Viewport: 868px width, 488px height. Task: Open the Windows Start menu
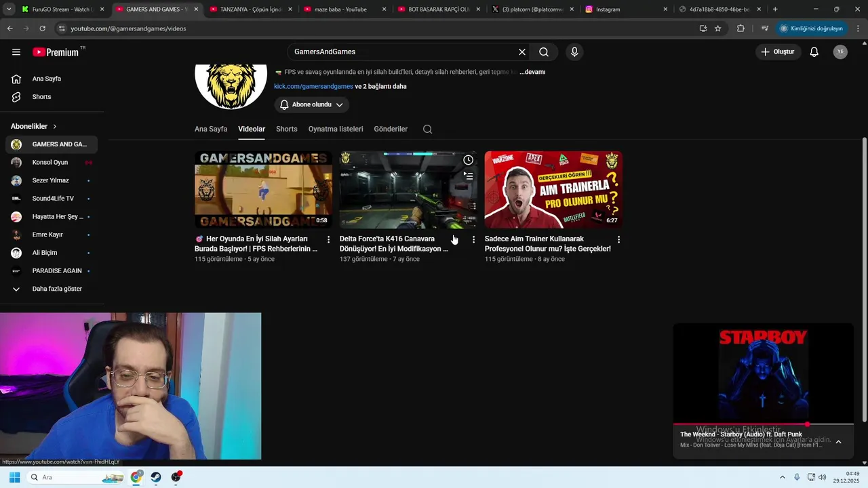14,477
